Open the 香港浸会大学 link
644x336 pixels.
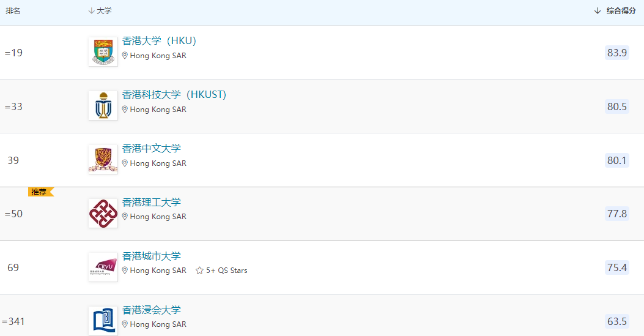point(152,310)
